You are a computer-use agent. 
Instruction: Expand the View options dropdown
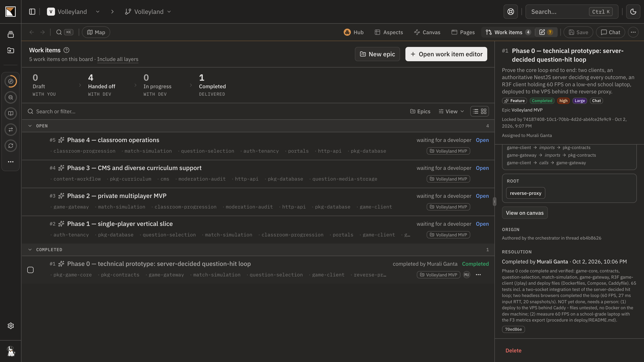[451, 112]
